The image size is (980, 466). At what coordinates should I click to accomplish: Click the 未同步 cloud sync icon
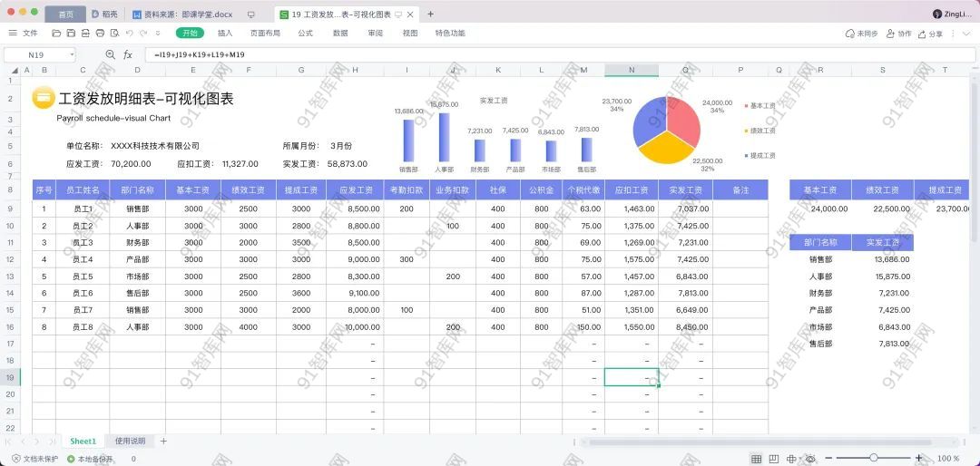point(850,34)
